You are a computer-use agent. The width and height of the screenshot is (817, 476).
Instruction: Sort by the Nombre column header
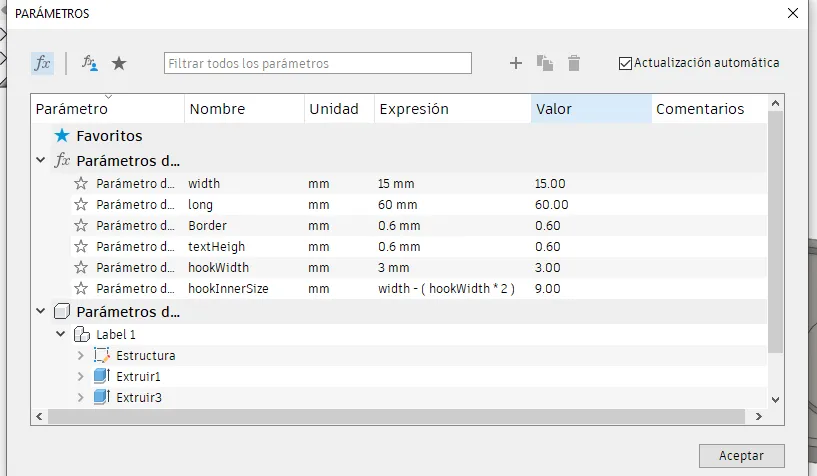(x=217, y=109)
